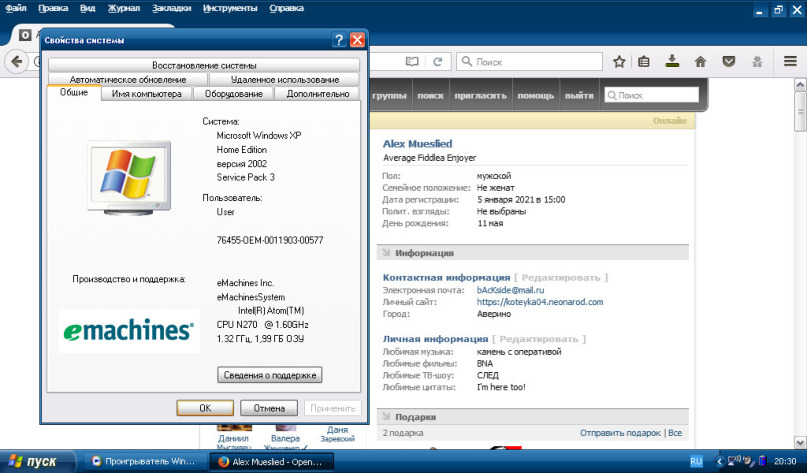Click the context help question mark button
The width and height of the screenshot is (807, 473).
click(x=339, y=40)
